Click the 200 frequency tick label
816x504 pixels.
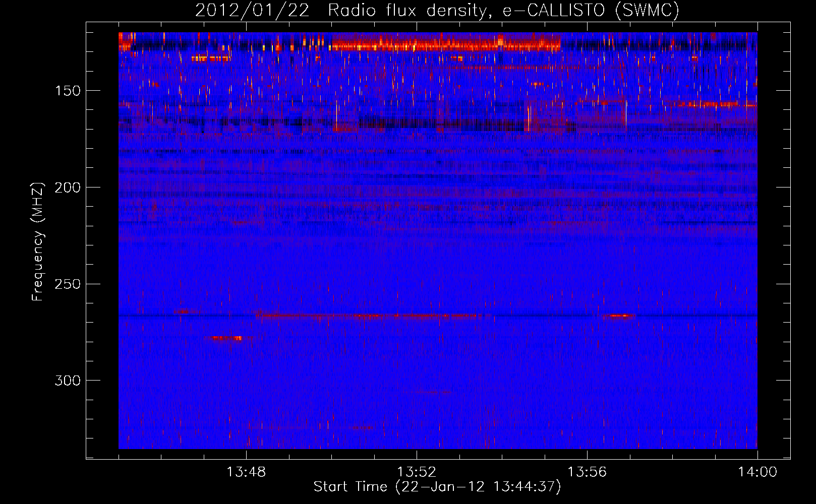click(68, 187)
